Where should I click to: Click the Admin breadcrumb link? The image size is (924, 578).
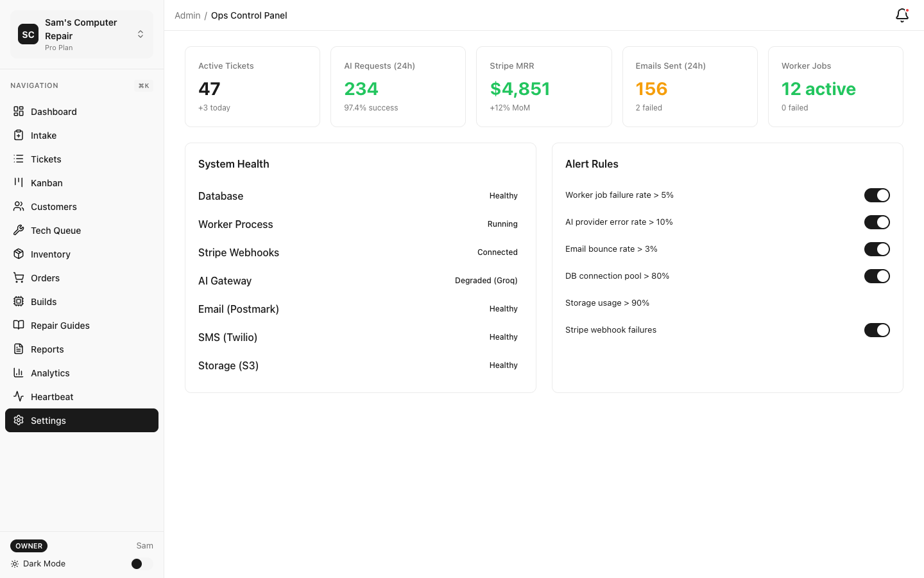pos(187,15)
